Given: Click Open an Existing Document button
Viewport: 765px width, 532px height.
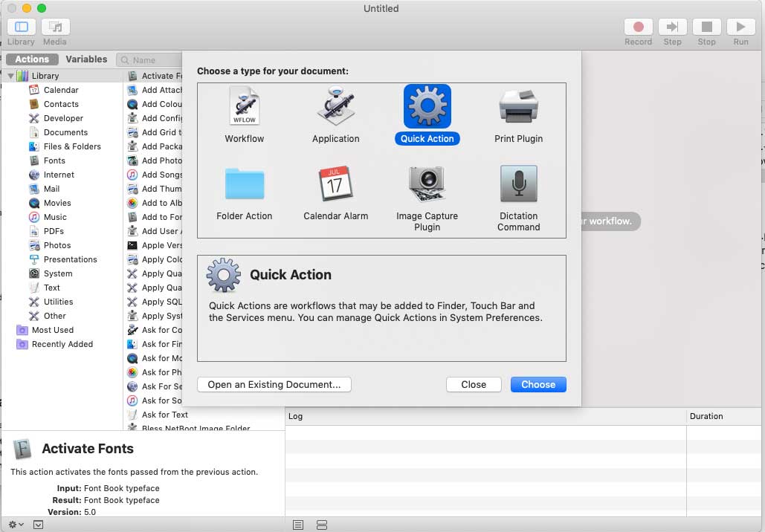Looking at the screenshot, I should click(274, 384).
